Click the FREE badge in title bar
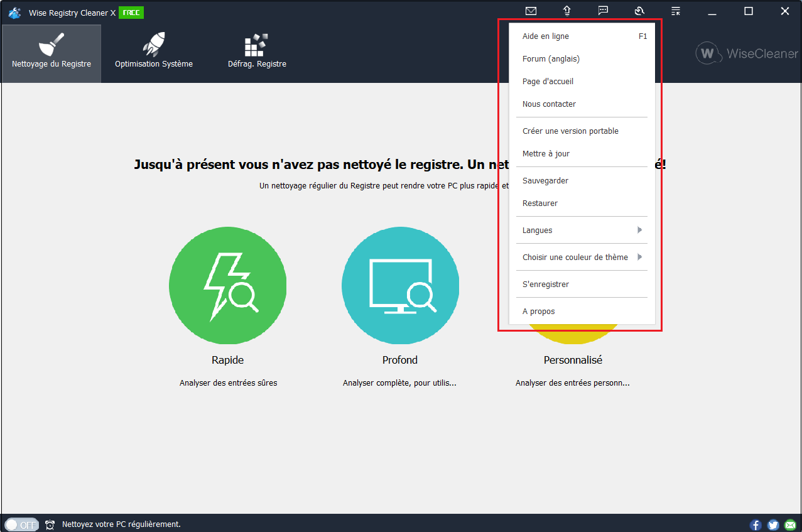The width and height of the screenshot is (802, 532). pyautogui.click(x=131, y=12)
